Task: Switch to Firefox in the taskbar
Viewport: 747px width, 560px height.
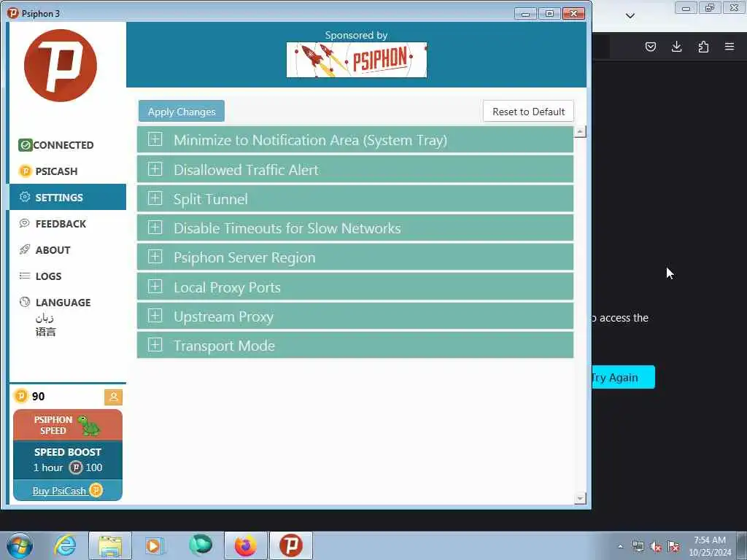Action: click(245, 545)
